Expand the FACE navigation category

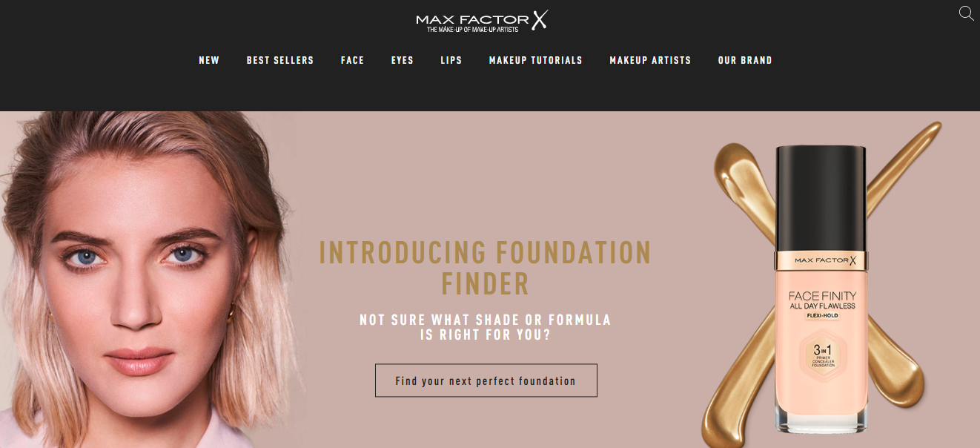(352, 60)
